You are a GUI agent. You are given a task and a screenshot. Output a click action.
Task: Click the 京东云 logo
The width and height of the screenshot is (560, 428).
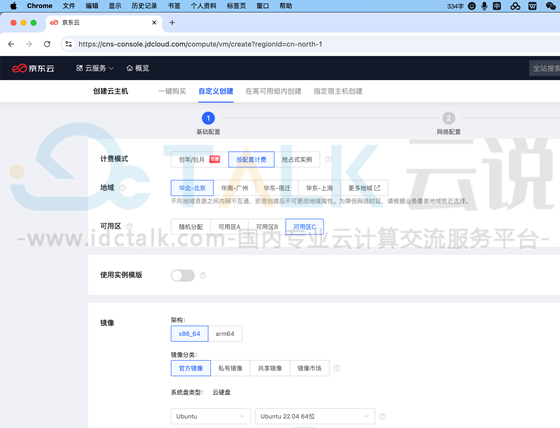[33, 68]
